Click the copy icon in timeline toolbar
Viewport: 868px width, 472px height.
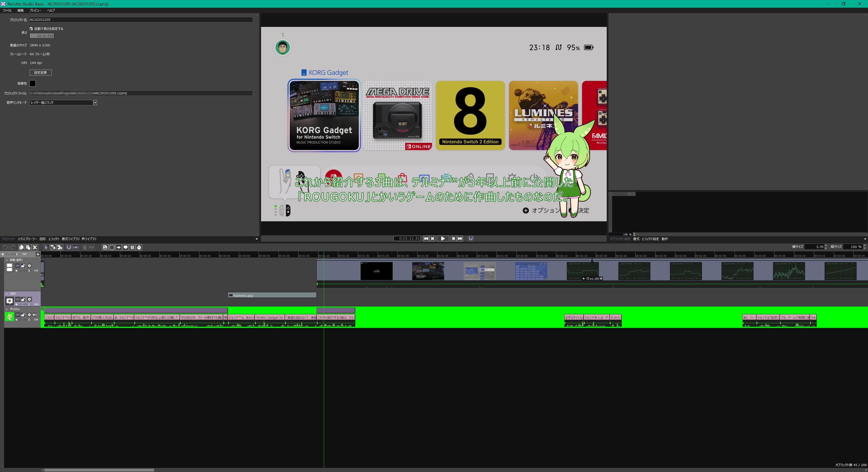point(21,247)
